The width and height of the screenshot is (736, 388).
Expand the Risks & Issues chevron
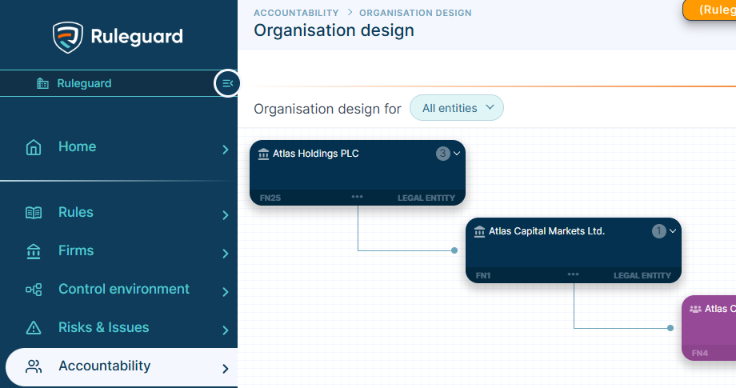point(225,330)
